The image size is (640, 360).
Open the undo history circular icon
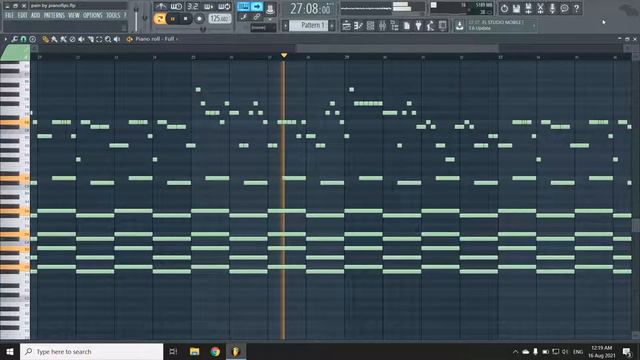click(x=504, y=8)
